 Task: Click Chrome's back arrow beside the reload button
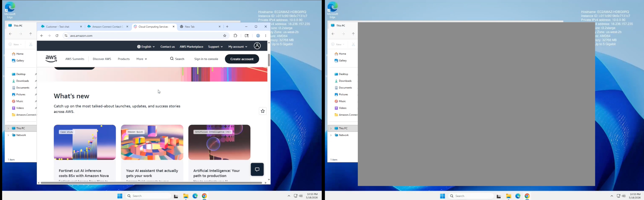tap(42, 36)
